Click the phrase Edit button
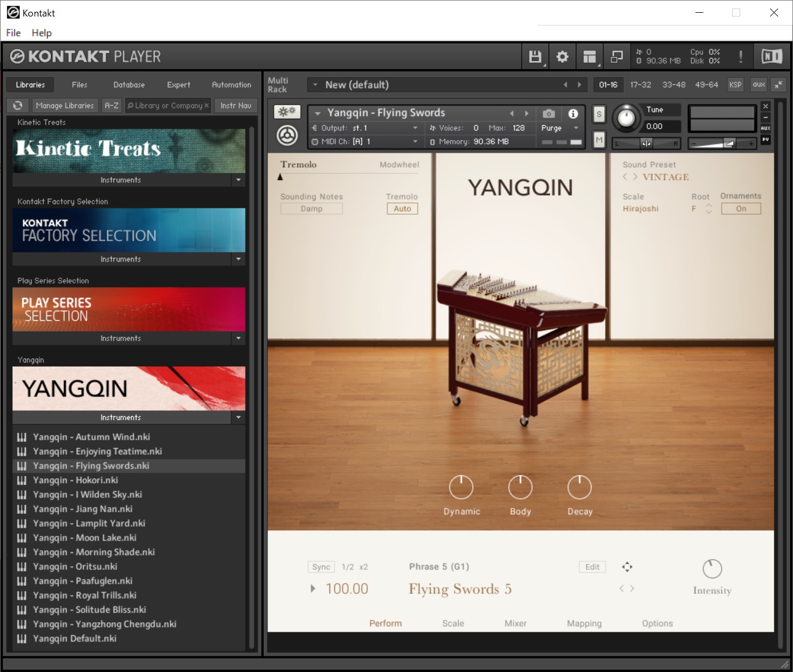 point(592,567)
